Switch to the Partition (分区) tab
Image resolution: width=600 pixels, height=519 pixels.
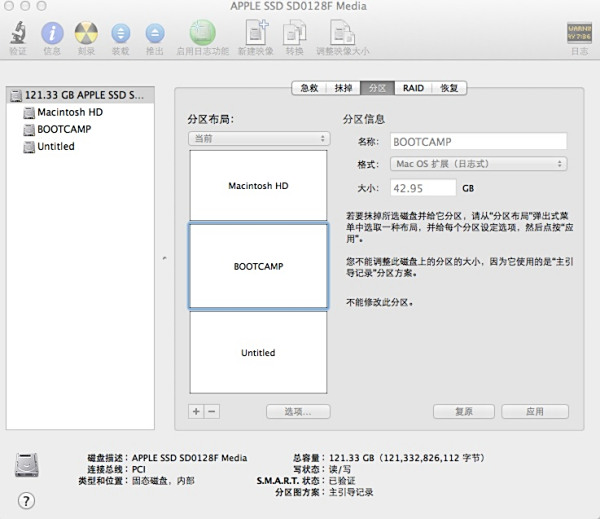click(377, 88)
